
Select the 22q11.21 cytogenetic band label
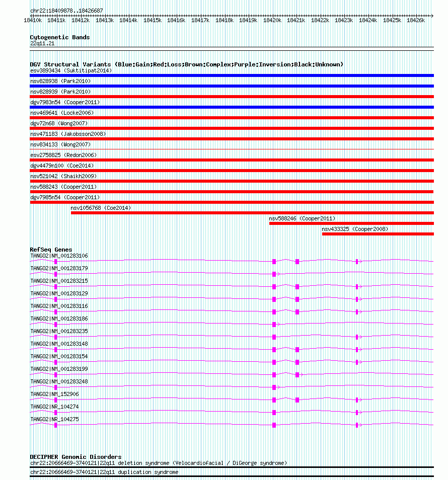point(42,43)
